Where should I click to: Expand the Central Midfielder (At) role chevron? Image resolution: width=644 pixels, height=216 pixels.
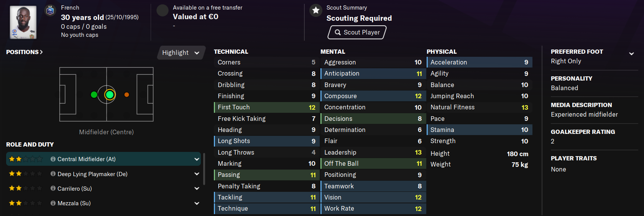[197, 159]
